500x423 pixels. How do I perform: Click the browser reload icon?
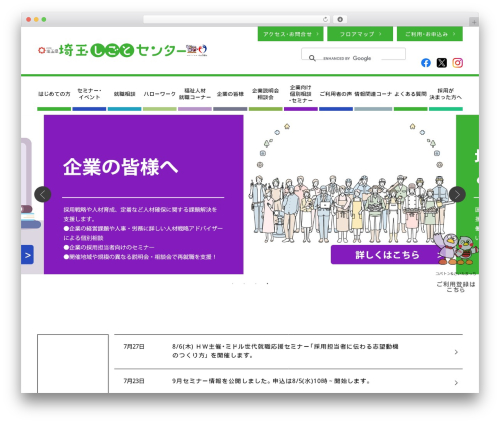click(x=325, y=20)
